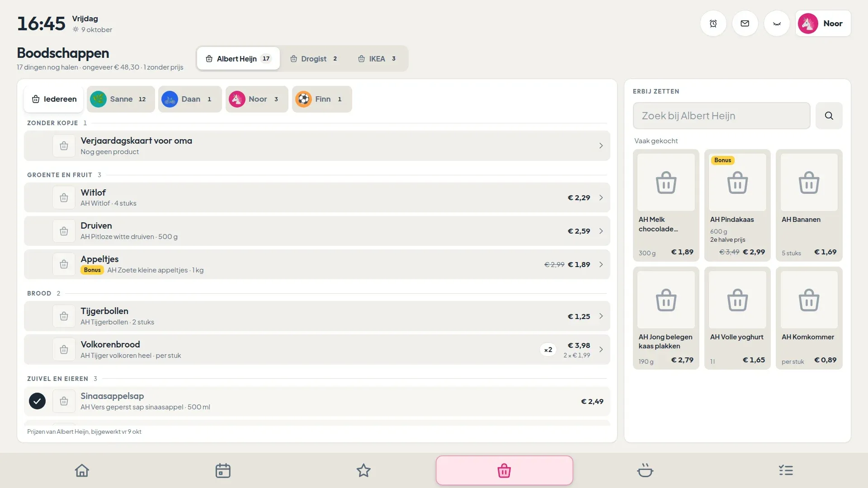This screenshot has height=488, width=868.
Task: Open the checklist tasks bottom tab
Action: pyautogui.click(x=786, y=470)
